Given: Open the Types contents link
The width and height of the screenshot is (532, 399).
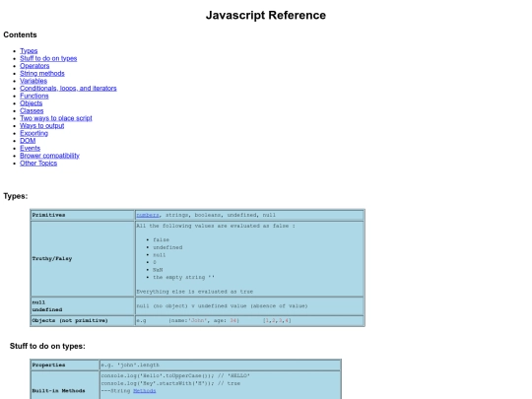Looking at the screenshot, I should tap(29, 51).
